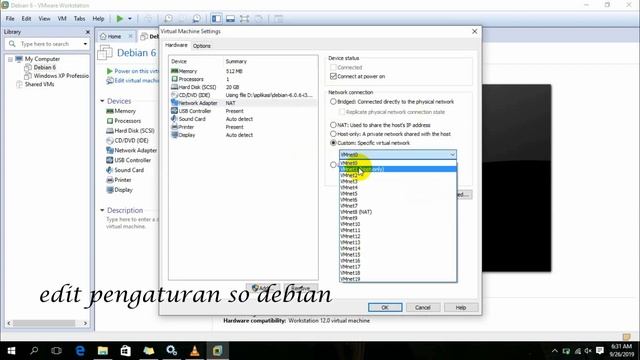
Task: Click USB Controller under Devices panel
Action: (x=129, y=160)
